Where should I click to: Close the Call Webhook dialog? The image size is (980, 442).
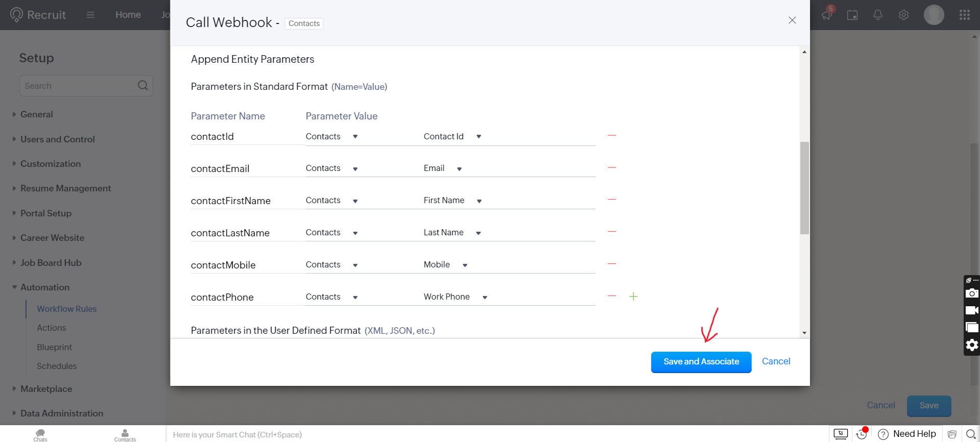click(x=792, y=20)
